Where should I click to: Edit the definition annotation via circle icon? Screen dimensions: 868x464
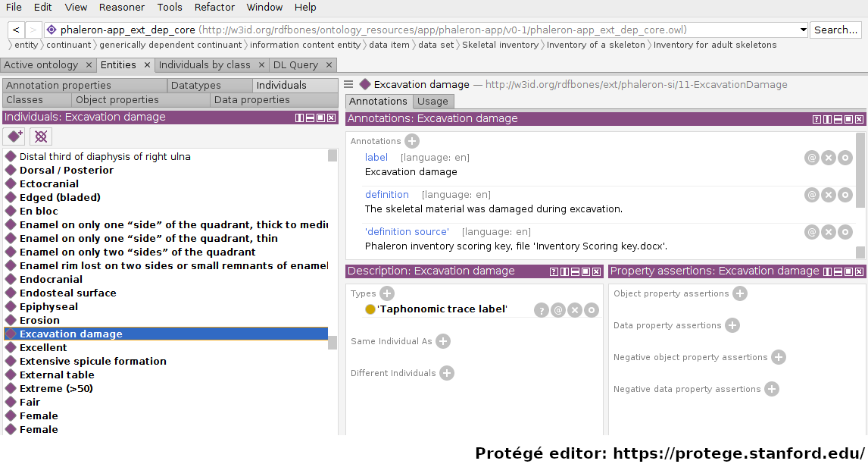pyautogui.click(x=845, y=195)
